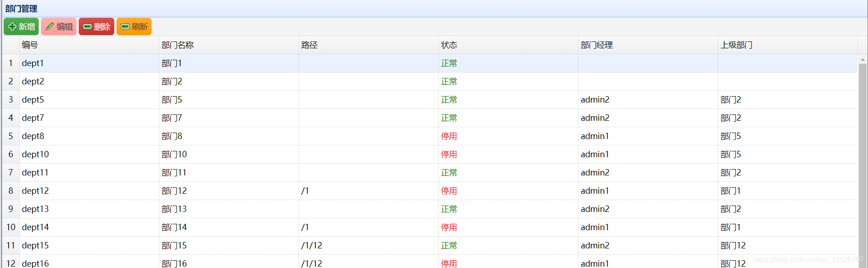
Task: Click admin1 manager in dept12 row
Action: (x=595, y=191)
